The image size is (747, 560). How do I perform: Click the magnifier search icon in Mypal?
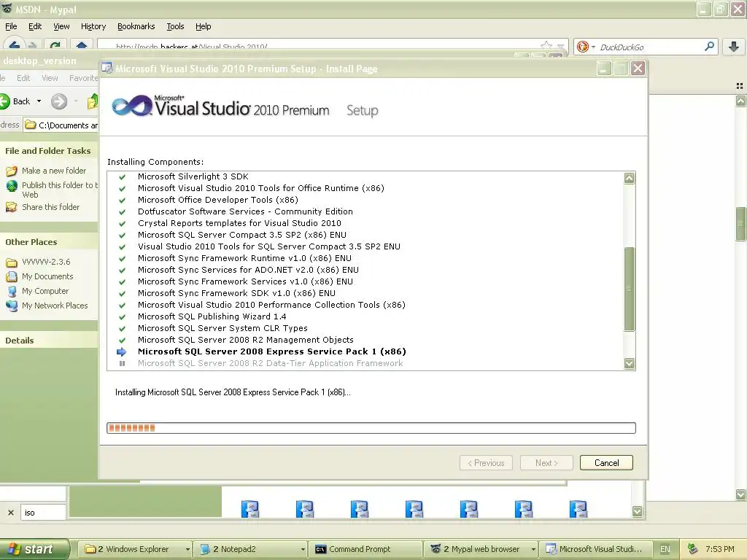coord(709,46)
